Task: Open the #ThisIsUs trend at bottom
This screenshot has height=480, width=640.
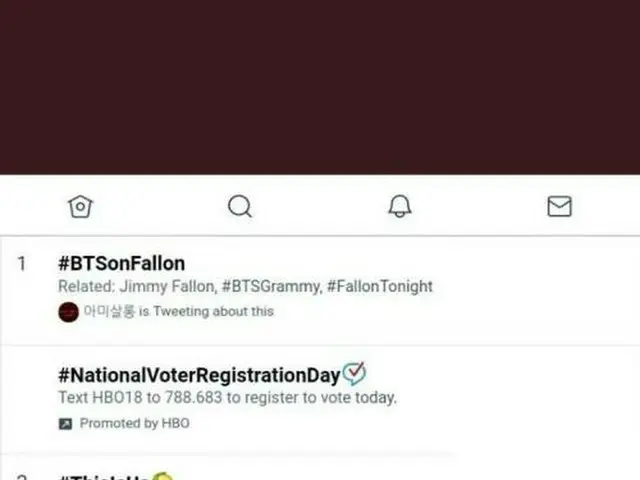Action: tap(104, 475)
